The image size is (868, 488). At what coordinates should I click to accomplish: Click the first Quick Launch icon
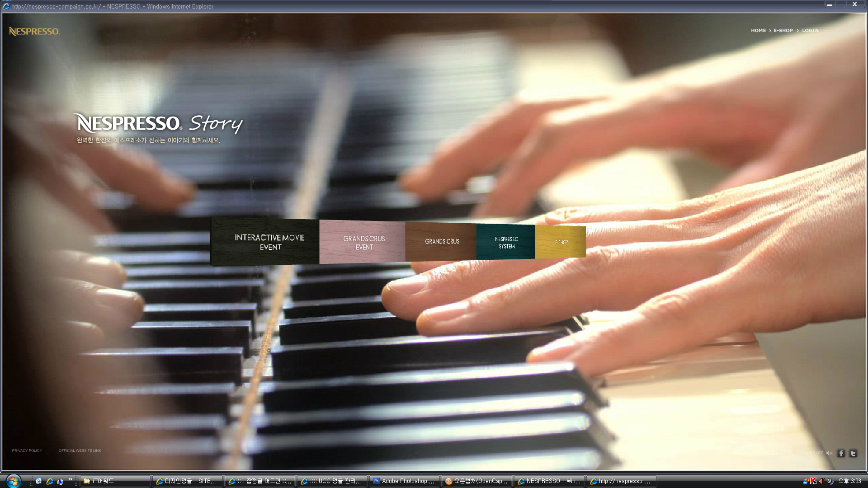pos(39,481)
